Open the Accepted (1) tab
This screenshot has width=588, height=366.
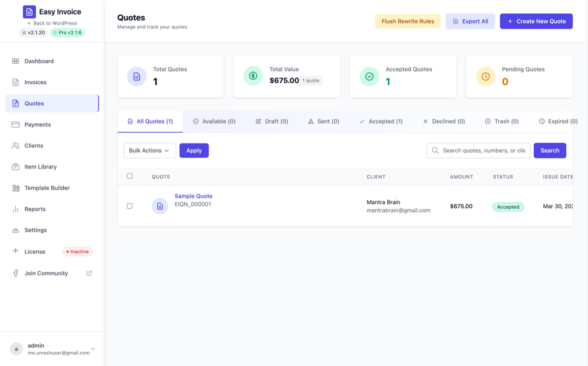381,122
